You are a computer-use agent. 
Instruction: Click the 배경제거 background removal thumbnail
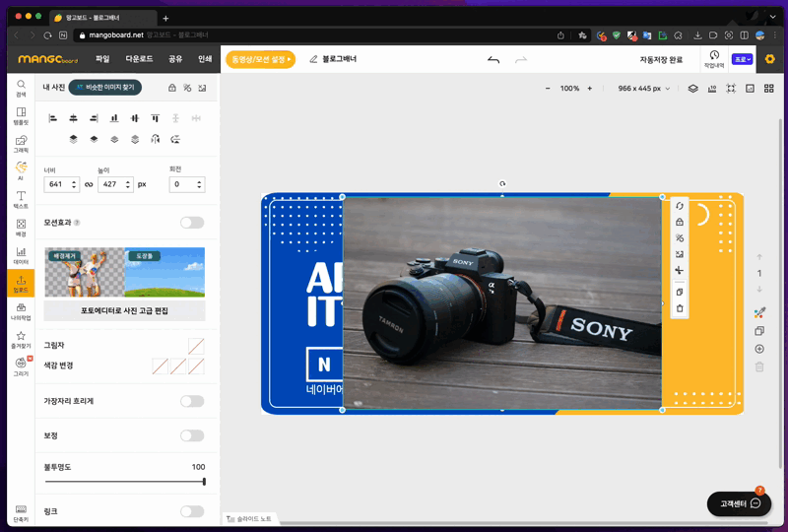(85, 272)
